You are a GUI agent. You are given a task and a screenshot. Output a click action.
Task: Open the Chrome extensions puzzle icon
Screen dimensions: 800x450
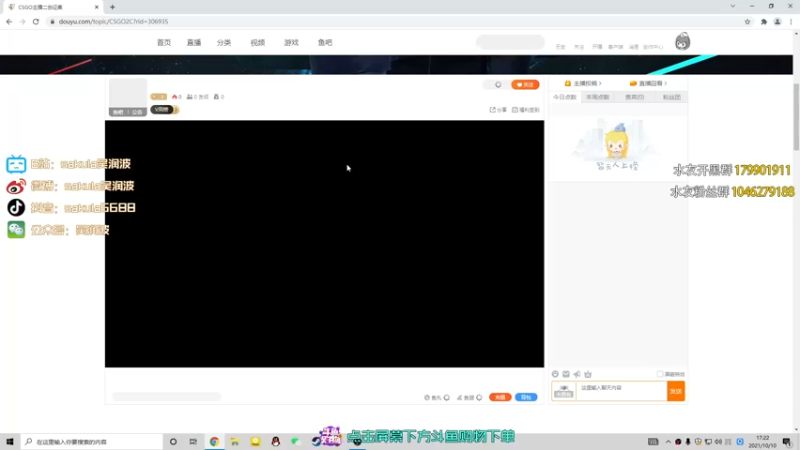point(764,21)
